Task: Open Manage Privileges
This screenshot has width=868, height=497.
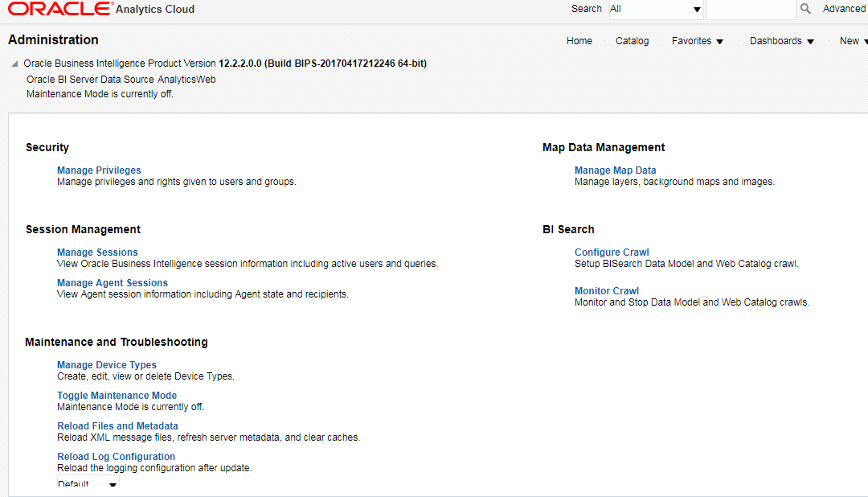Action: click(99, 170)
